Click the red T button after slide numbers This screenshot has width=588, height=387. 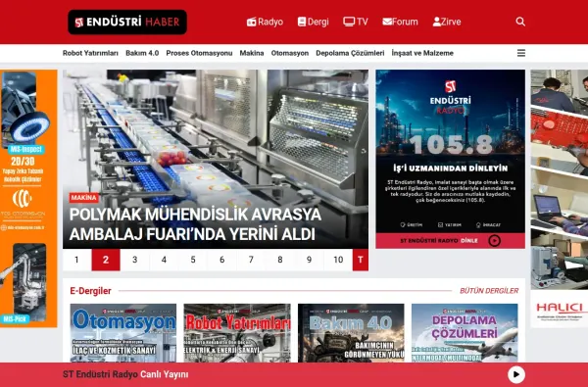click(x=361, y=260)
